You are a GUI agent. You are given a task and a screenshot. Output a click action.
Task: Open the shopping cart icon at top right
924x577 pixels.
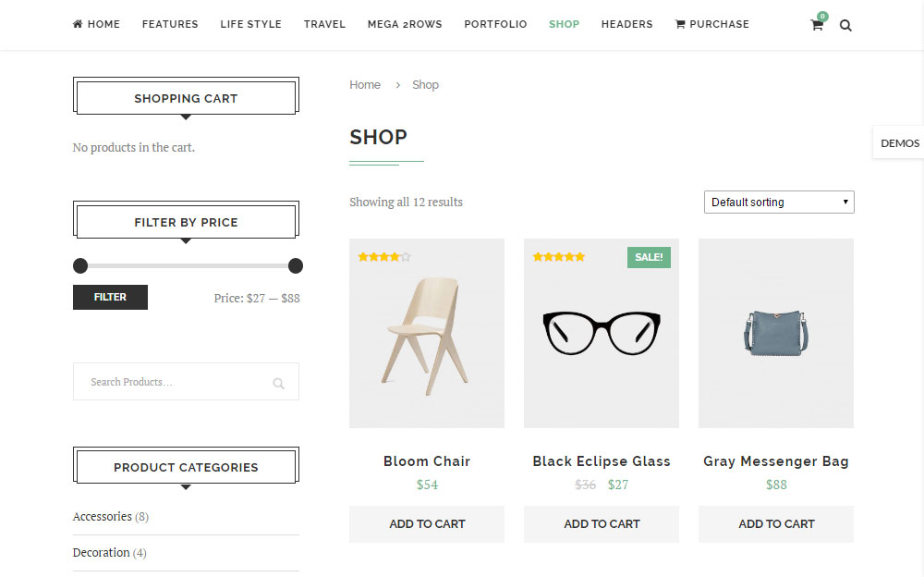pos(817,25)
